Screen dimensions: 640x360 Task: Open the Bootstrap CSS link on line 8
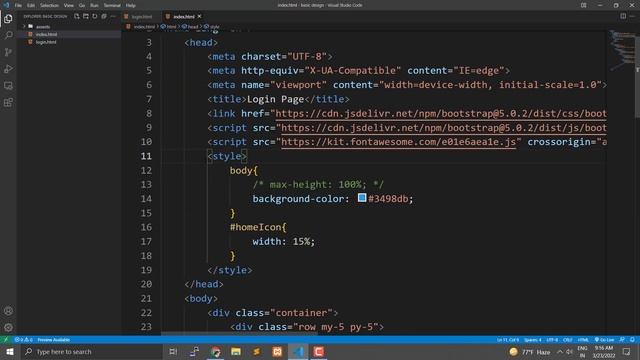pyautogui.click(x=441, y=113)
